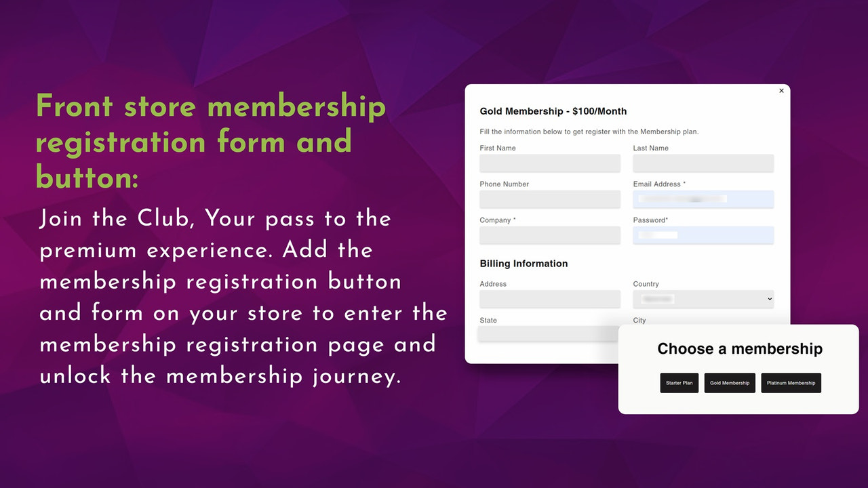
Task: Click the Gold Membership $100/Month title
Action: pyautogui.click(x=553, y=111)
